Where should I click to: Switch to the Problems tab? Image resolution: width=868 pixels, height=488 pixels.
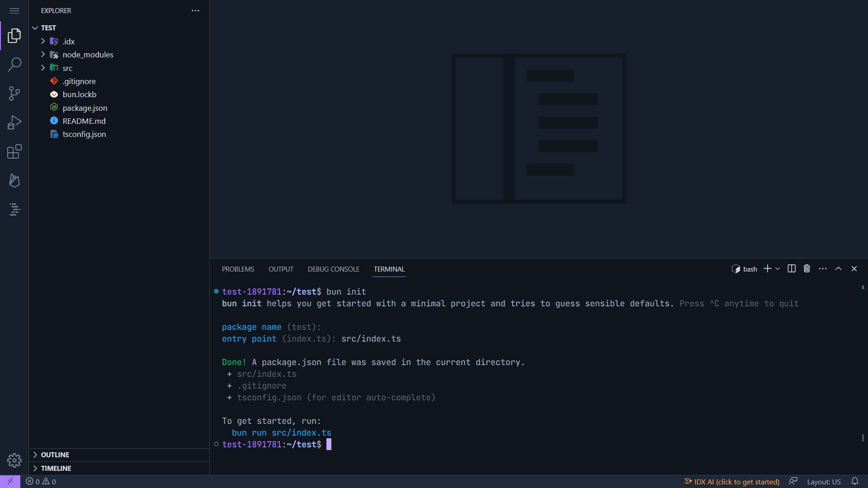tap(238, 269)
